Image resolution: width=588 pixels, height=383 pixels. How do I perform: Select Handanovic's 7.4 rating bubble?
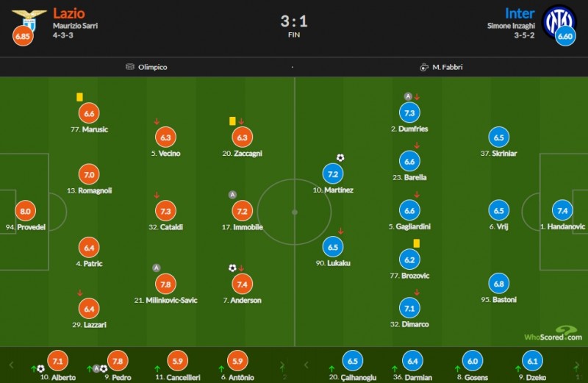point(563,211)
